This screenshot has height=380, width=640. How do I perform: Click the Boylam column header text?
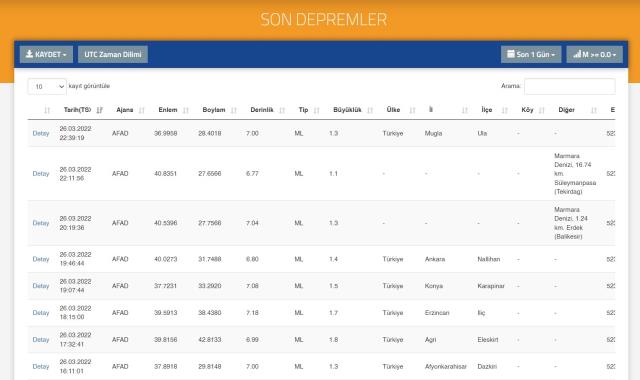(x=213, y=110)
